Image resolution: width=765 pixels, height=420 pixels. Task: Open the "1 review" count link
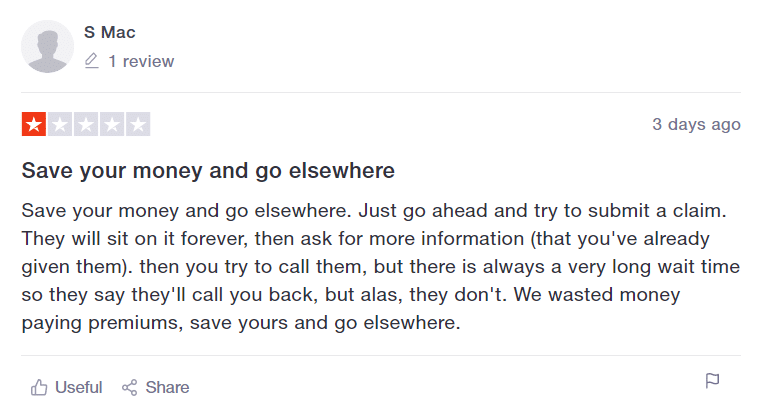[x=141, y=61]
